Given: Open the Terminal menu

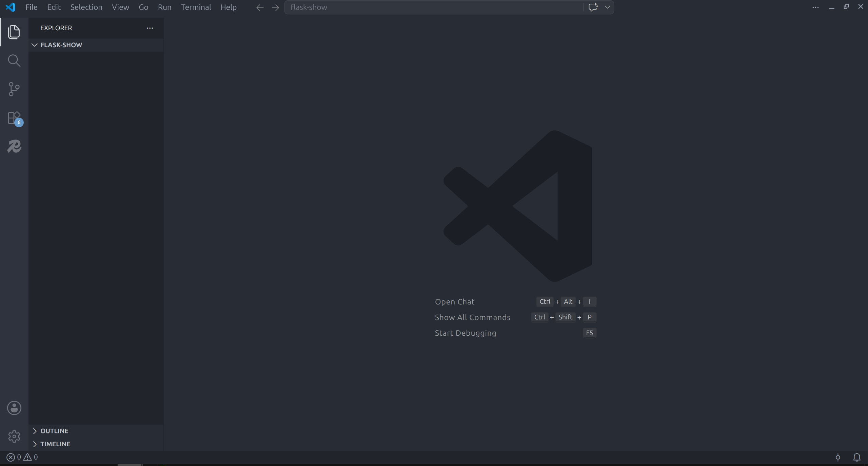Looking at the screenshot, I should [x=196, y=7].
